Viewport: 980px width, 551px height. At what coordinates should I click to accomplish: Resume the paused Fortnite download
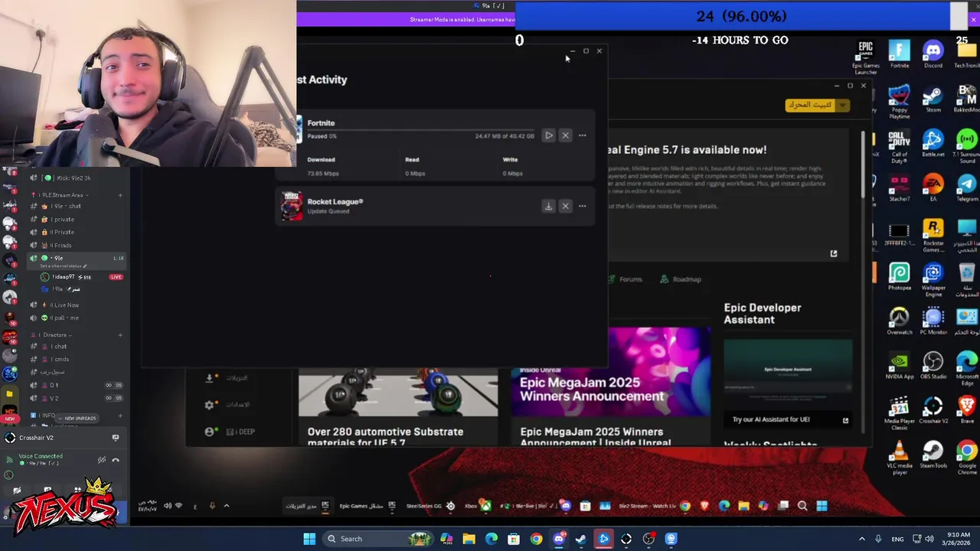point(548,135)
